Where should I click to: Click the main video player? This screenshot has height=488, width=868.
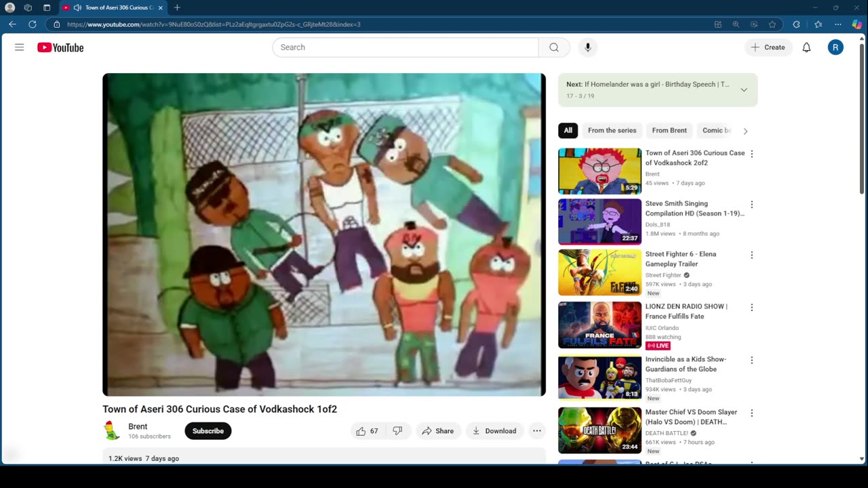pos(324,235)
